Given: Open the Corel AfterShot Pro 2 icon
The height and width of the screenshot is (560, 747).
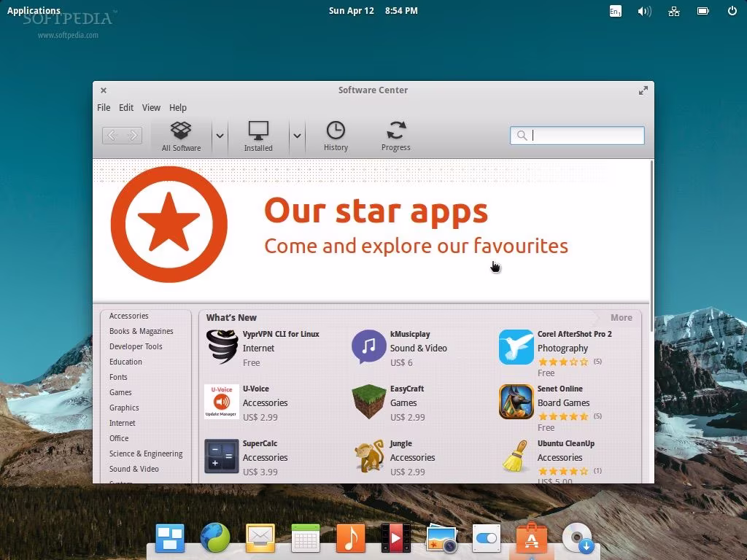Looking at the screenshot, I should point(516,347).
